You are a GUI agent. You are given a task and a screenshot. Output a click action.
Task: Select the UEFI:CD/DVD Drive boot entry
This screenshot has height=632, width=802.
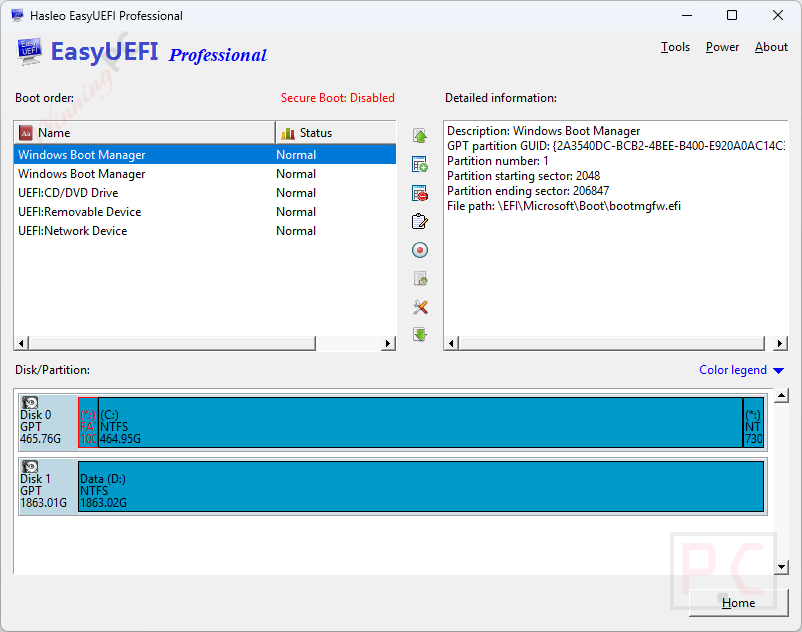point(205,193)
